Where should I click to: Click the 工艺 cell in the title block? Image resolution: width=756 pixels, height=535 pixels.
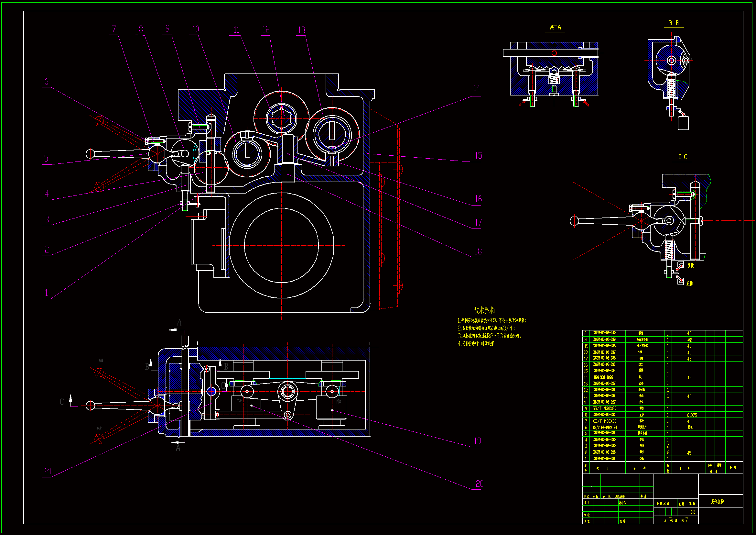587,521
